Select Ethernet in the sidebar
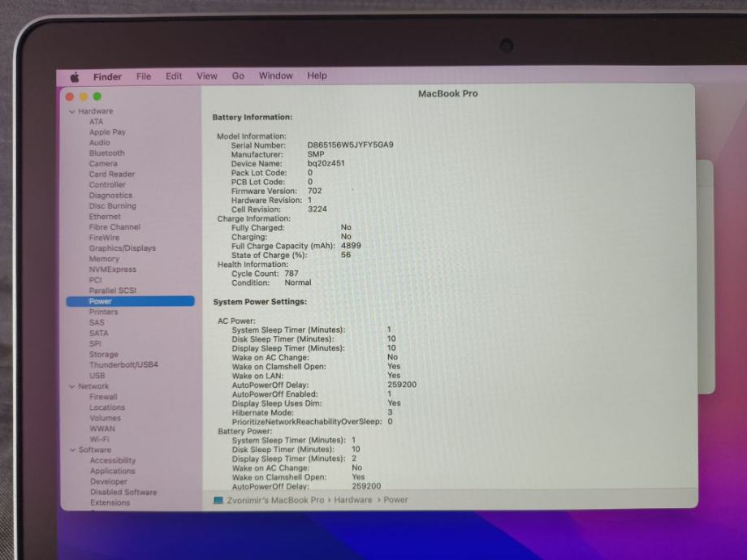Viewport: 747px width, 560px height. click(105, 216)
